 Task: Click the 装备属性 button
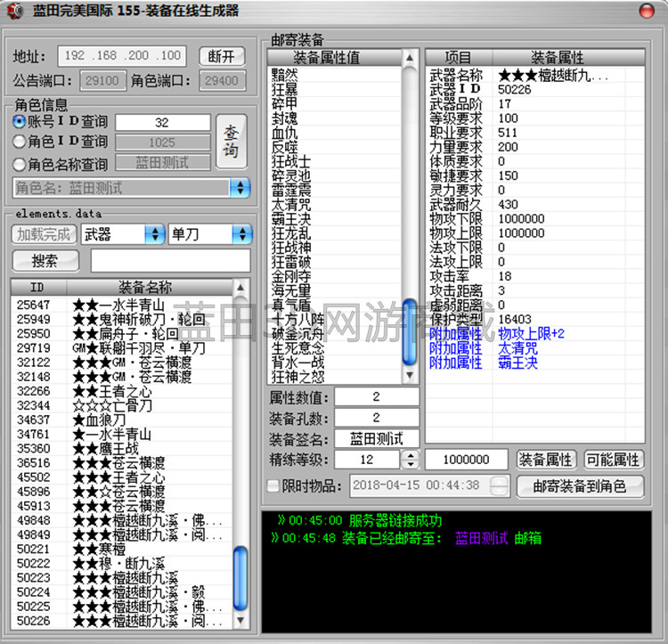(546, 460)
